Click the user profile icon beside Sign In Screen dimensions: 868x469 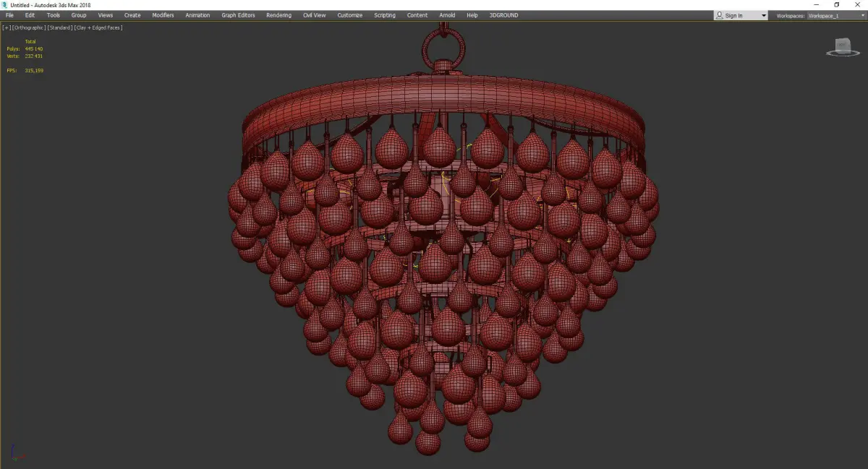pyautogui.click(x=720, y=15)
